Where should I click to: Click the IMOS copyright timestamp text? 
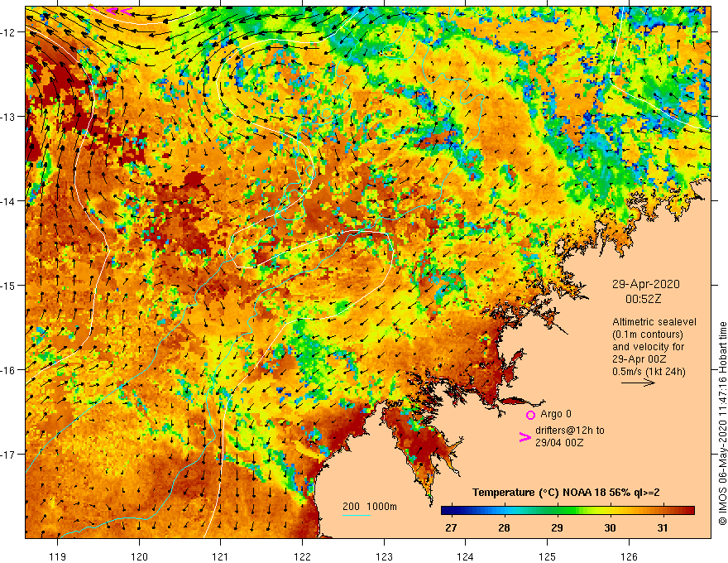pos(722,423)
